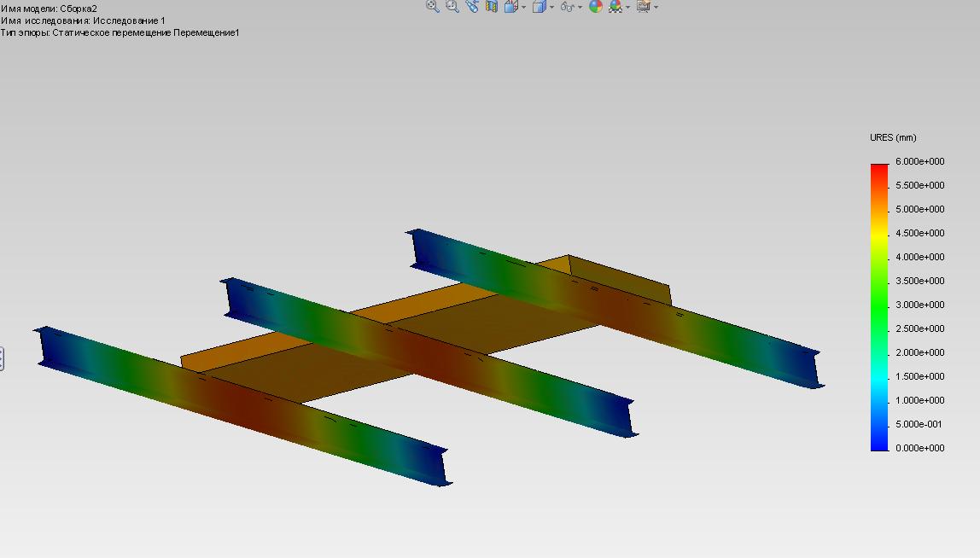Click the Hide/Show Items glasses icon
Viewport: 980px width, 558px height.
tap(568, 7)
